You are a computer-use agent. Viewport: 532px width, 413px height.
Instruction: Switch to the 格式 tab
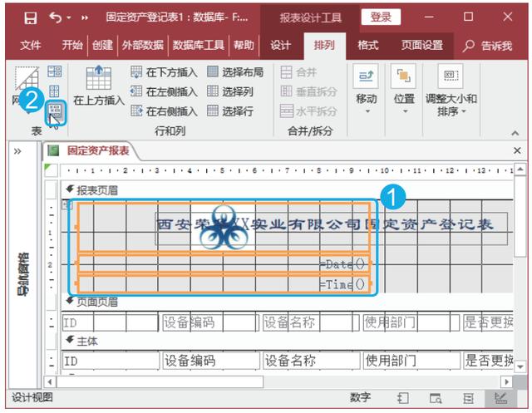tap(368, 45)
